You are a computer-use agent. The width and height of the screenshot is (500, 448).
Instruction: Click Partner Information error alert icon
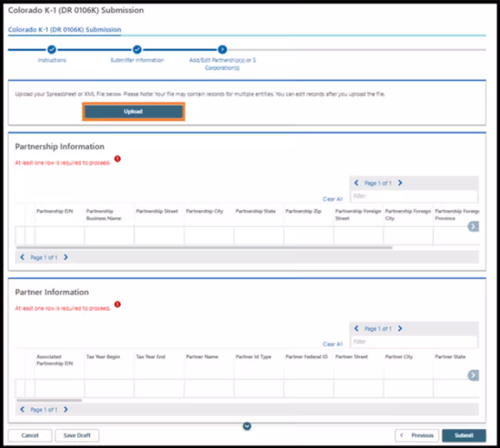(118, 304)
